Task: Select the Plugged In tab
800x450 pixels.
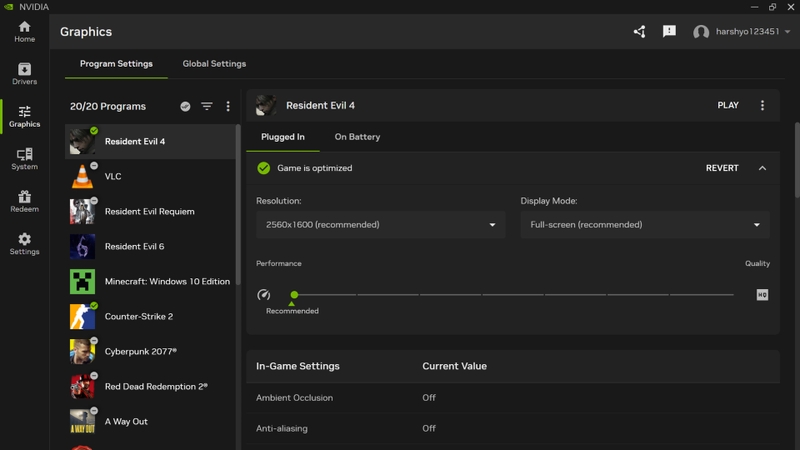Action: (x=283, y=137)
